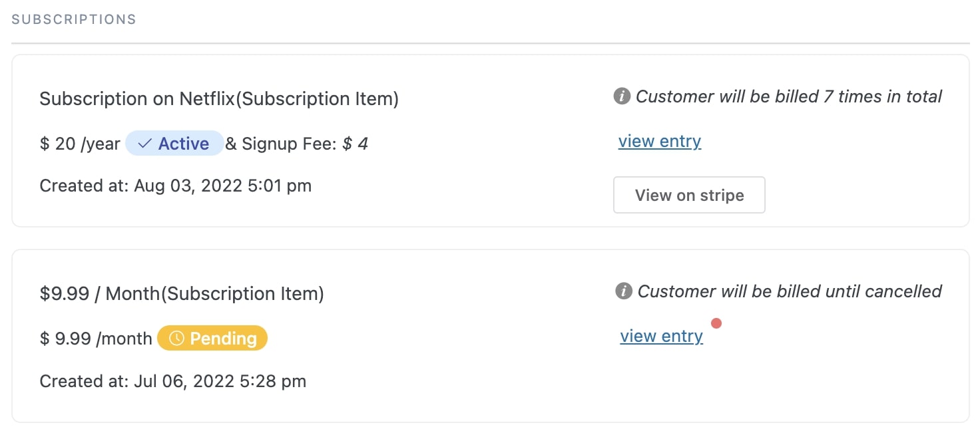This screenshot has width=980, height=443.
Task: Click Customer will be billed until cancelled text
Action: [x=790, y=291]
